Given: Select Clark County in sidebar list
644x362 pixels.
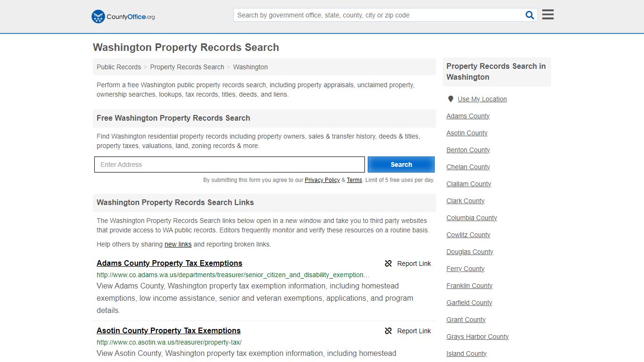Looking at the screenshot, I should coord(465,201).
